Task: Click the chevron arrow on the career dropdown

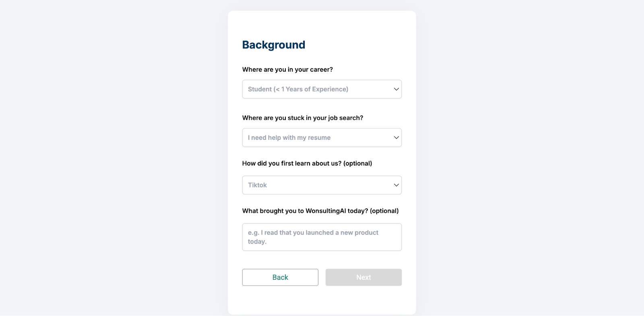Action: pyautogui.click(x=396, y=89)
